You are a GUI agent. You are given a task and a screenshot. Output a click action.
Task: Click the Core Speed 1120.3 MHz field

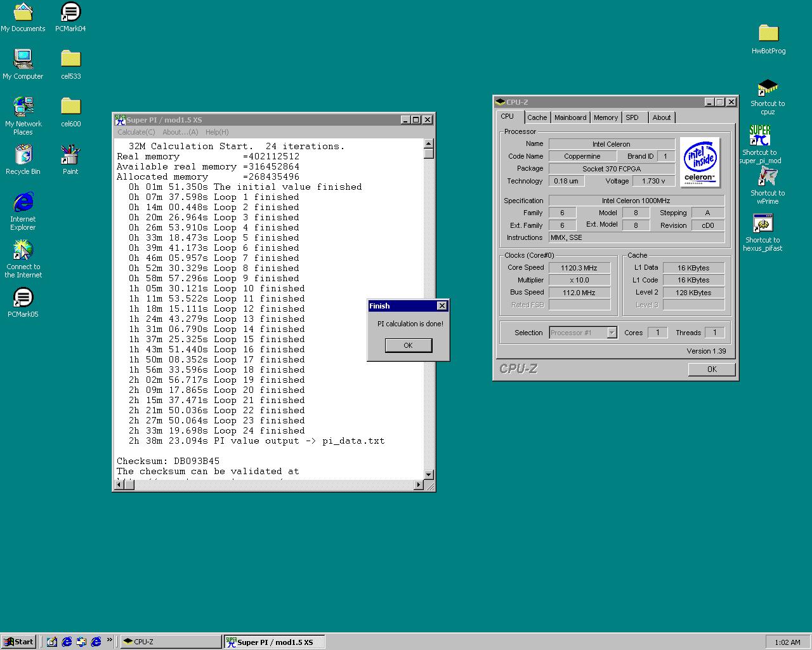pos(579,268)
